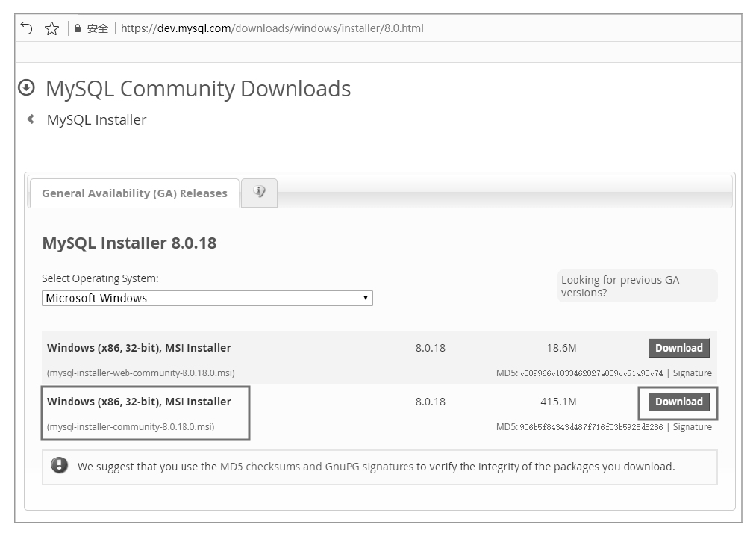Click the browser back arrow icon
756x536 pixels.
(x=27, y=28)
